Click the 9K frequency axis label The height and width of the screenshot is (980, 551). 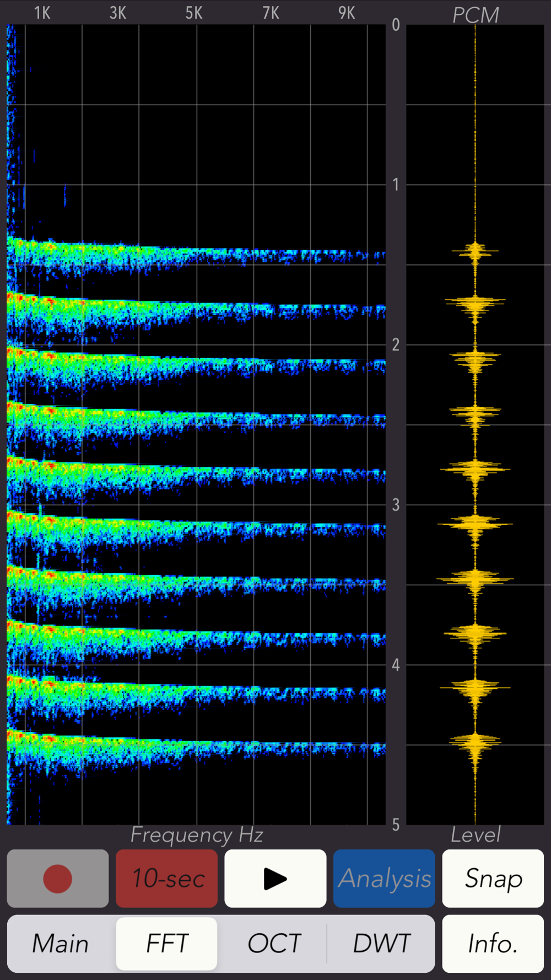(x=346, y=13)
